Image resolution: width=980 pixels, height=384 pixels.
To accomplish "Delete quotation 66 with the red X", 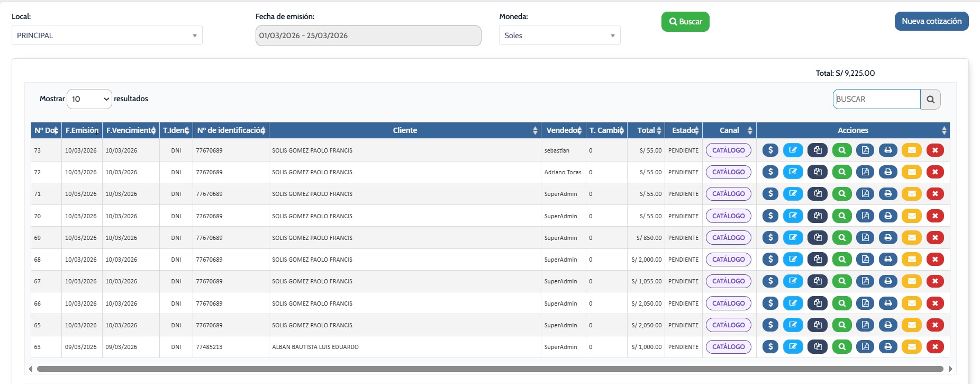I will point(935,303).
